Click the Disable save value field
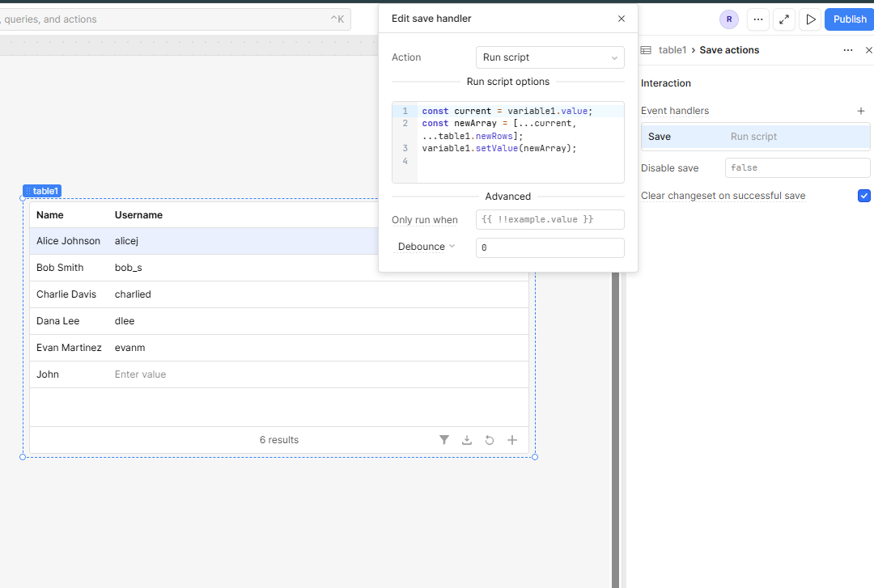The width and height of the screenshot is (874, 588). [x=797, y=167]
